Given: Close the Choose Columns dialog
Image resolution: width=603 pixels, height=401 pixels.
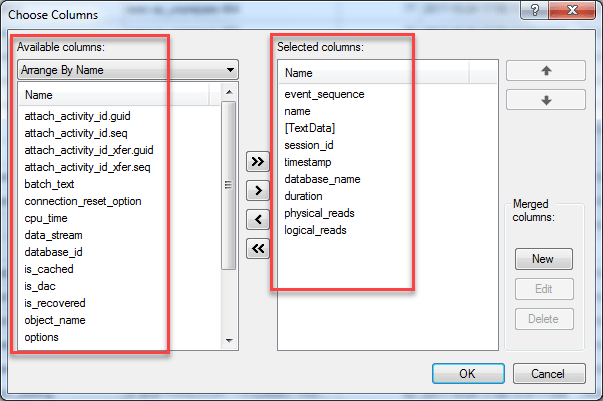Looking at the screenshot, I should (572, 10).
